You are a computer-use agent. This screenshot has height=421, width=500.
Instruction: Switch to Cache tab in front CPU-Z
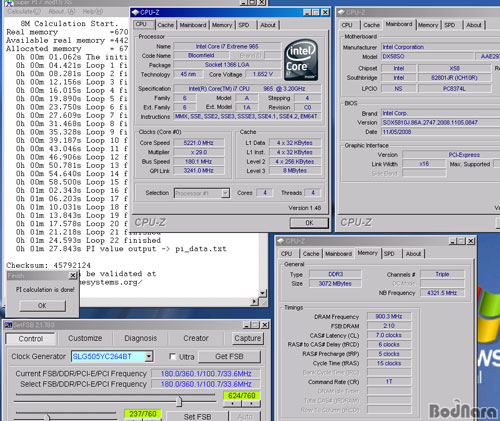(166, 25)
